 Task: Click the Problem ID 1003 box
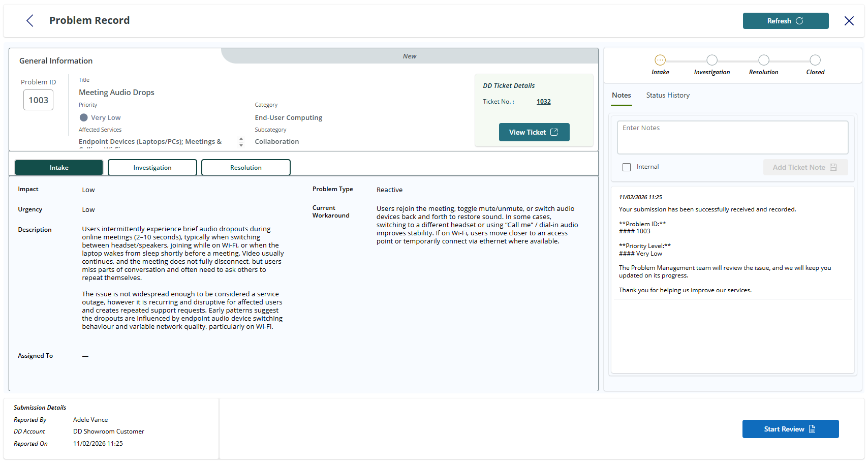coord(39,100)
